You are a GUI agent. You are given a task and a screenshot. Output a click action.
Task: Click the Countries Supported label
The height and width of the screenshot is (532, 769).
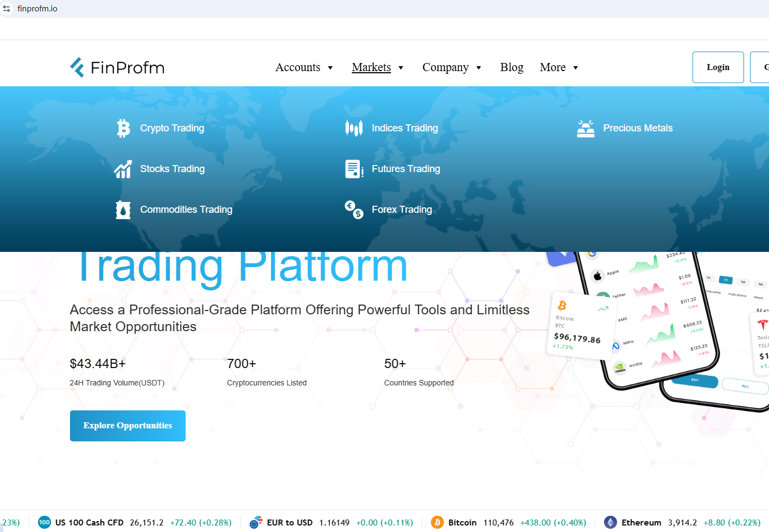pos(419,383)
